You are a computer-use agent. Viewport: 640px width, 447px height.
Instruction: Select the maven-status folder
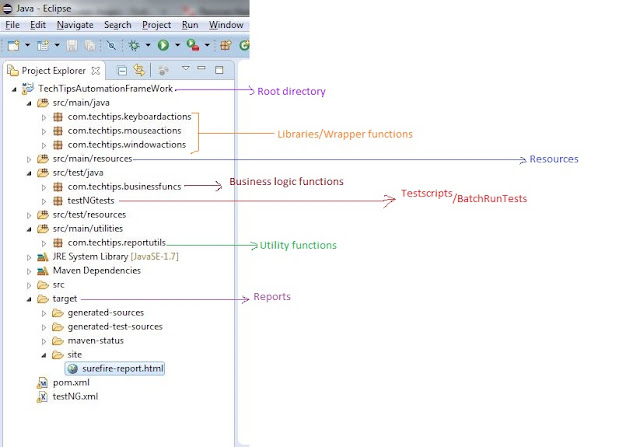96,340
